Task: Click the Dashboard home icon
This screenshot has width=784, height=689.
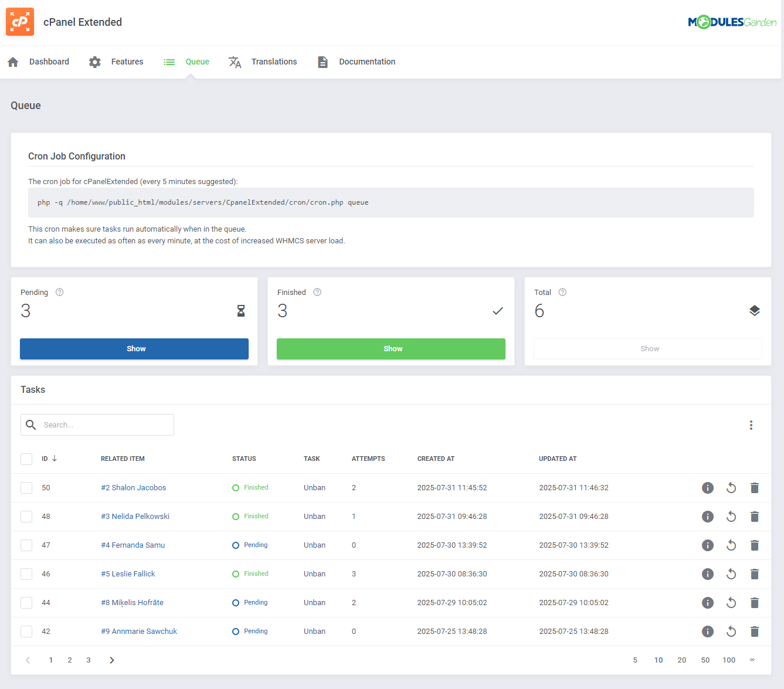Action: [12, 61]
